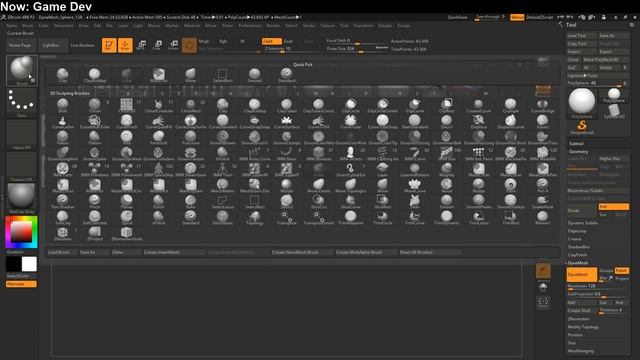640x360 pixels.
Task: Choose the ClayTubes brush
Action: (287, 105)
